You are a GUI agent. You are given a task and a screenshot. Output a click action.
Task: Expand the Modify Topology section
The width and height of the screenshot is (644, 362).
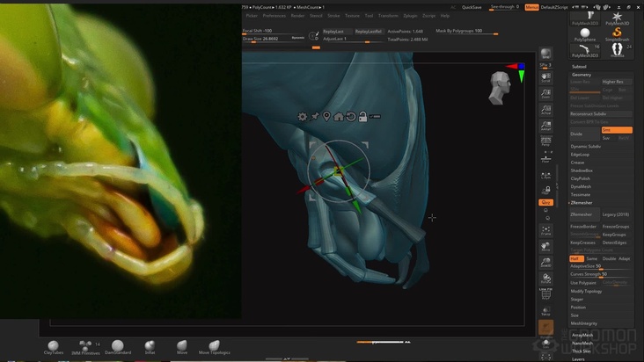[x=587, y=291]
